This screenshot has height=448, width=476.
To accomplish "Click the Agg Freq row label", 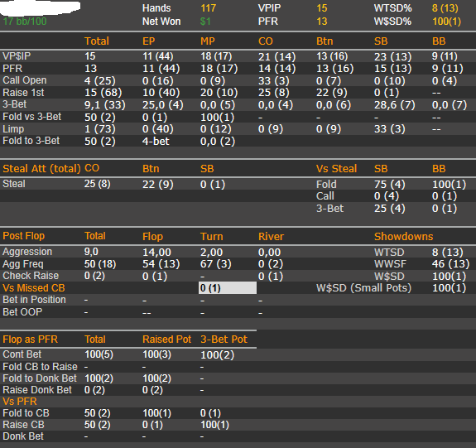I will coord(23,264).
